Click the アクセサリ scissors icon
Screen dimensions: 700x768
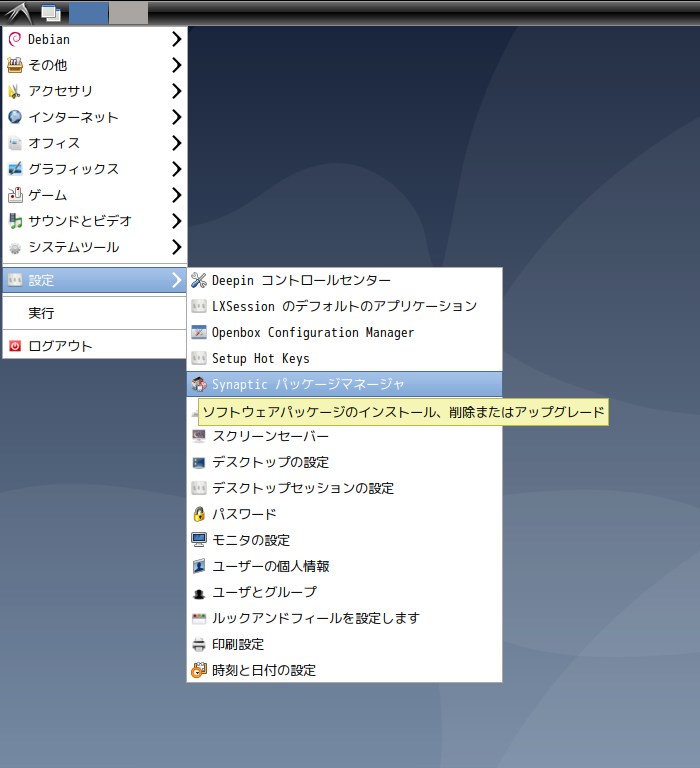pos(15,91)
